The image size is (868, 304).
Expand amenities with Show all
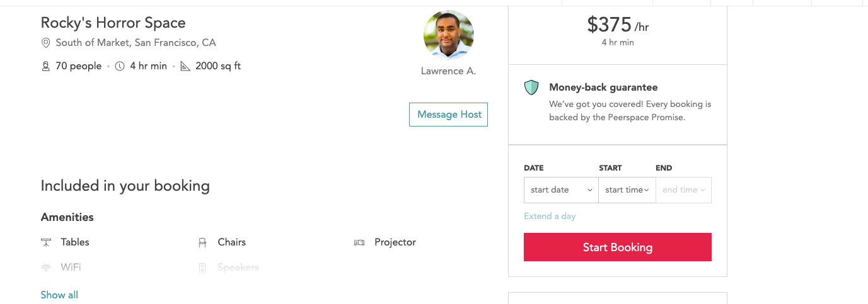59,295
